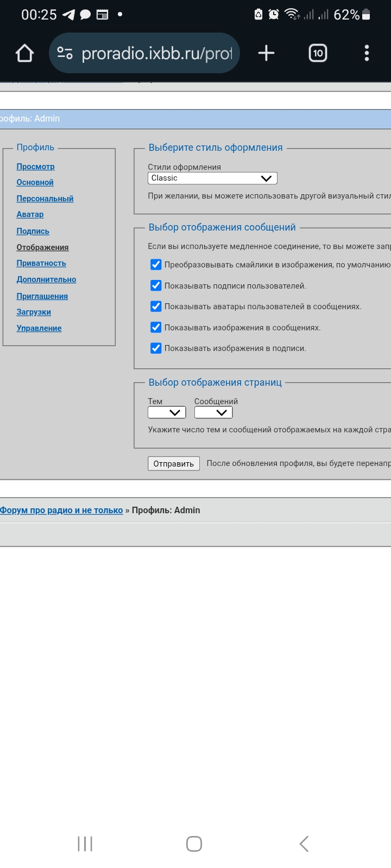Click the Выбор отображения страниц heading
Screen dimensions: 391x868
click(x=215, y=382)
